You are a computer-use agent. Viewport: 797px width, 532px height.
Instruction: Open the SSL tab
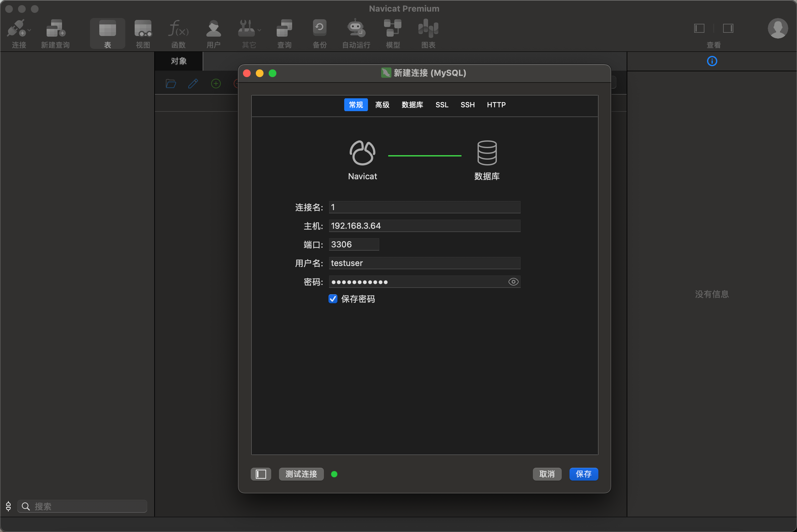coord(442,105)
